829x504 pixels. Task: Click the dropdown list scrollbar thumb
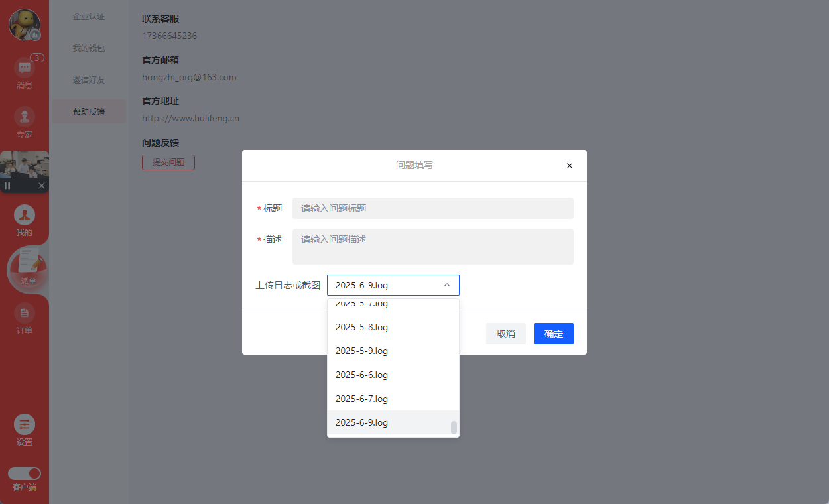tap(454, 428)
